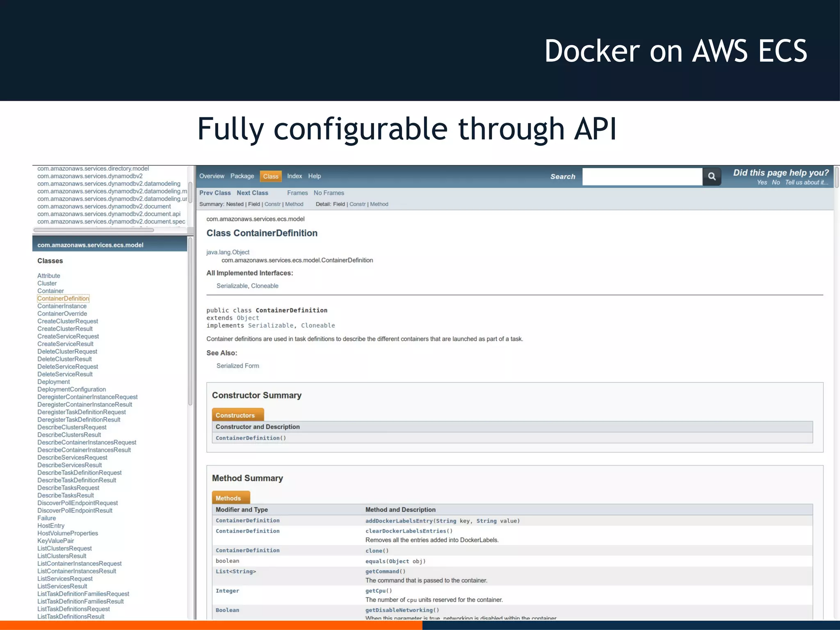Open ContainerDefinition() constructor link
The height and width of the screenshot is (630, 840).
[x=251, y=438]
